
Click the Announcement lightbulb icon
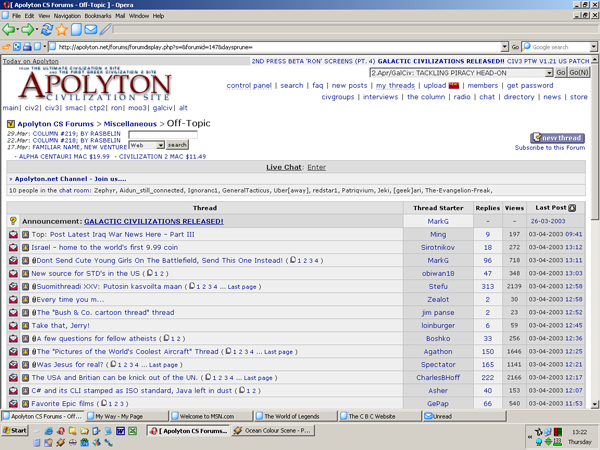click(x=13, y=221)
